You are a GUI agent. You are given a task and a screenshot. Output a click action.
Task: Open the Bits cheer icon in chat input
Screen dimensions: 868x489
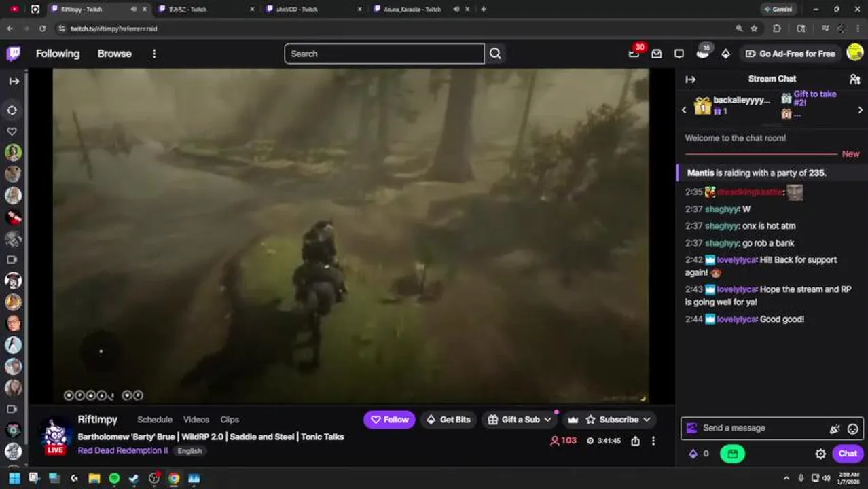pos(835,429)
